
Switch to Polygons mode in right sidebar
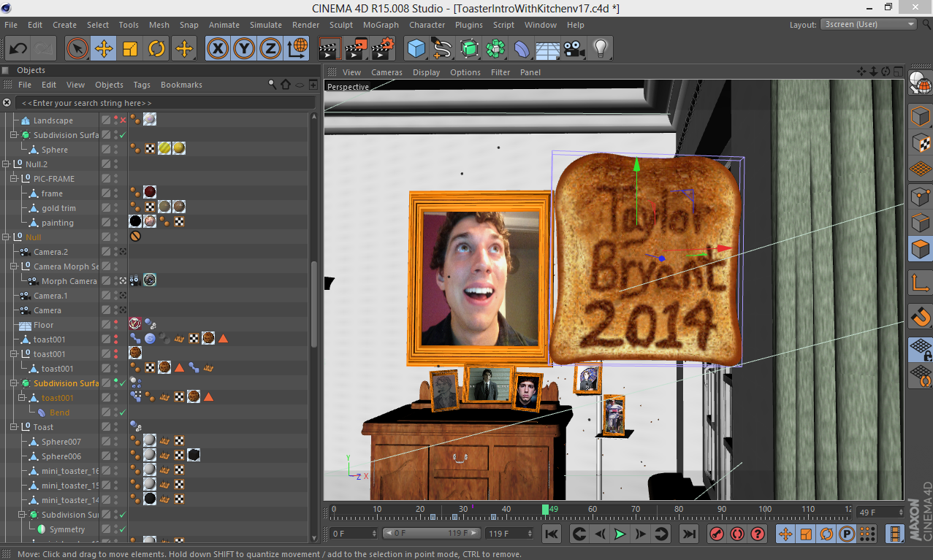tap(920, 249)
